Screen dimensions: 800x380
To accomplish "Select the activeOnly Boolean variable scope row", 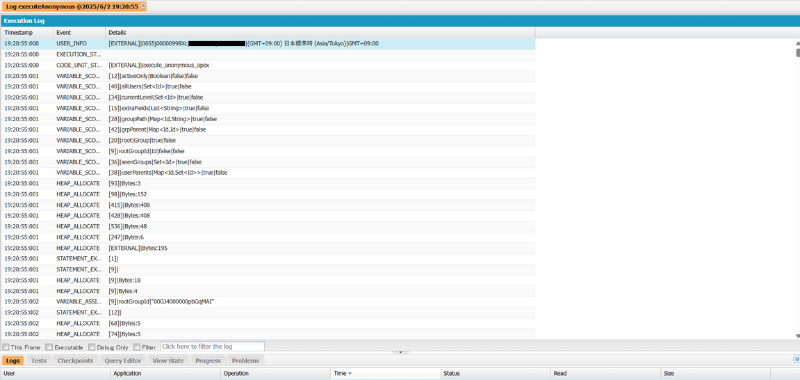I will pyautogui.click(x=268, y=76).
